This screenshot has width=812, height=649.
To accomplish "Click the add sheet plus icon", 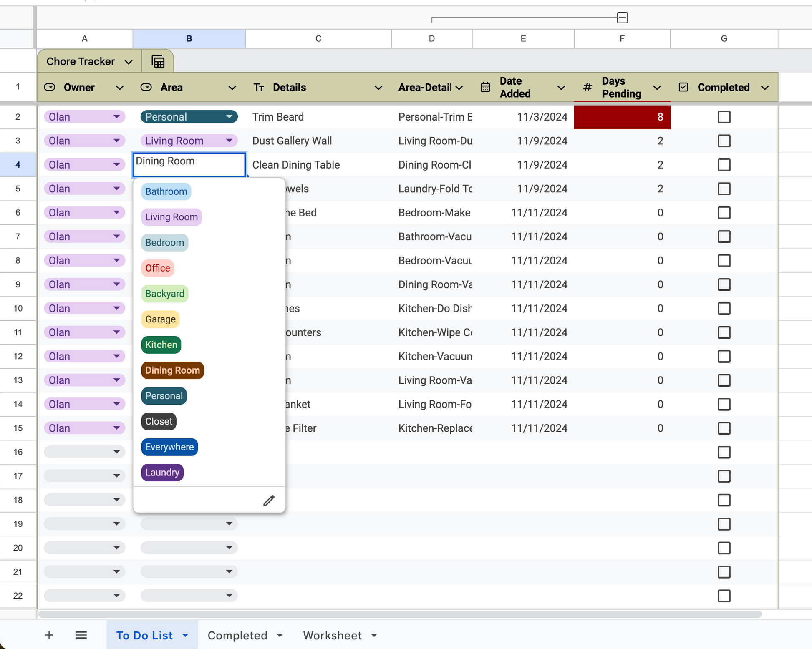I will [x=49, y=635].
